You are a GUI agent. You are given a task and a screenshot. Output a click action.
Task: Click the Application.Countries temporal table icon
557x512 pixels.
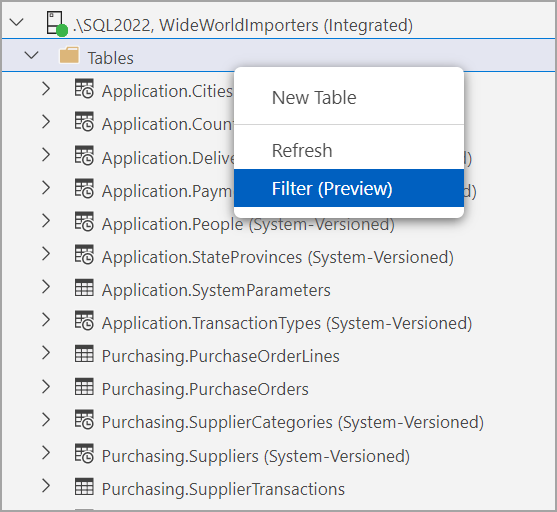click(84, 122)
